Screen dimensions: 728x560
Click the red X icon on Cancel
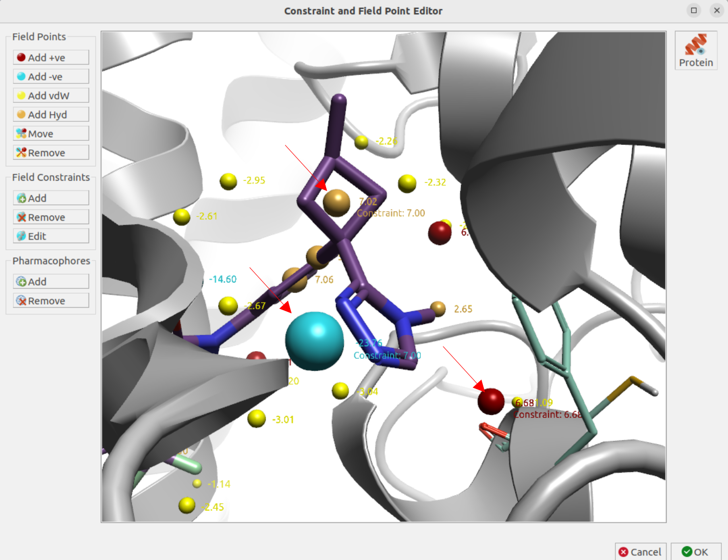click(x=624, y=552)
